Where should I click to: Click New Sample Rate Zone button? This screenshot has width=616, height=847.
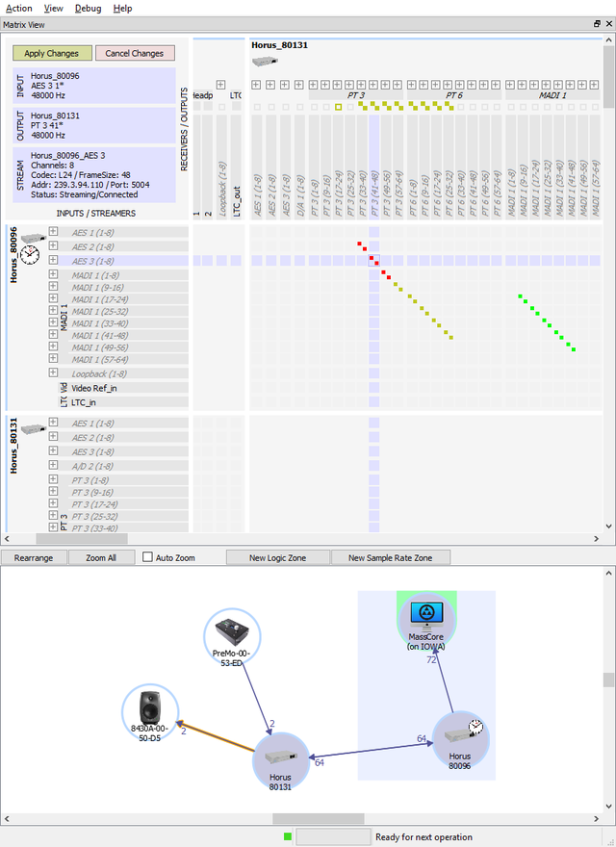point(391,557)
